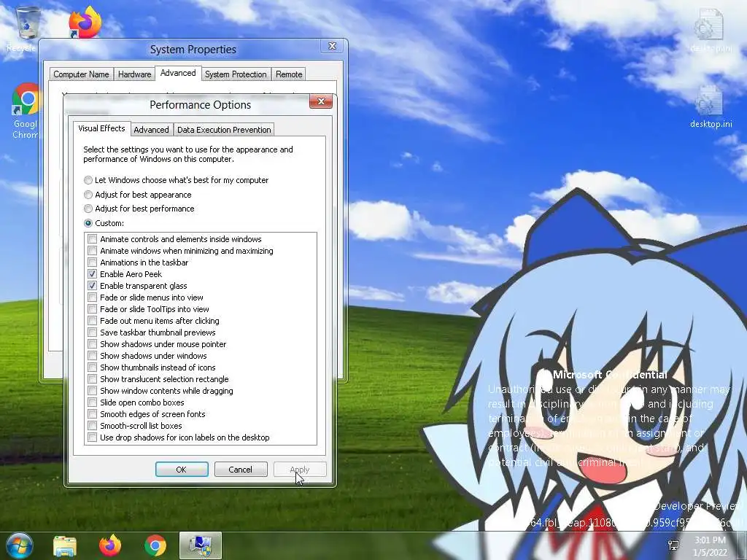Image resolution: width=747 pixels, height=560 pixels.
Task: Launch Firefox from the taskbar
Action: pyautogui.click(x=110, y=545)
